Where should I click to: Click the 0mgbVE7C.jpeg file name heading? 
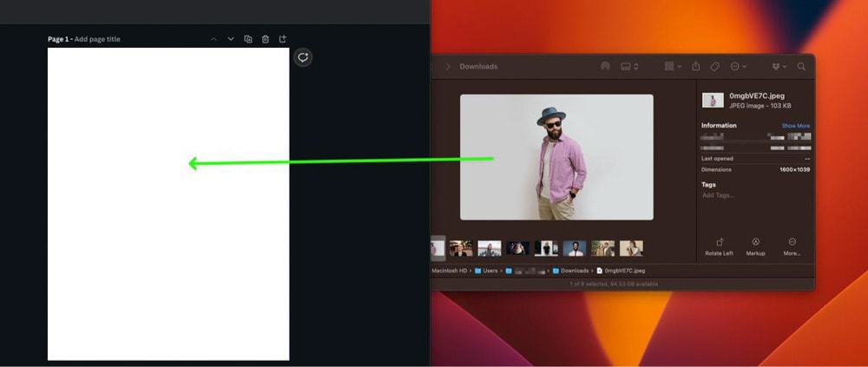pos(756,95)
